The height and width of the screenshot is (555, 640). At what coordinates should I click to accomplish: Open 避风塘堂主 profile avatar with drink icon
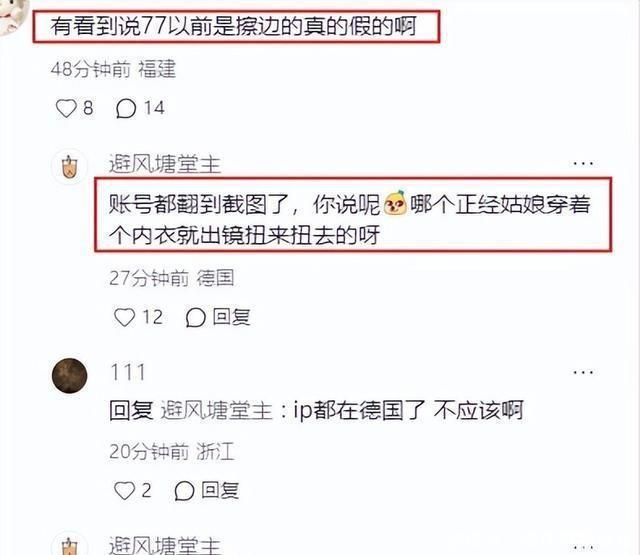[69, 166]
